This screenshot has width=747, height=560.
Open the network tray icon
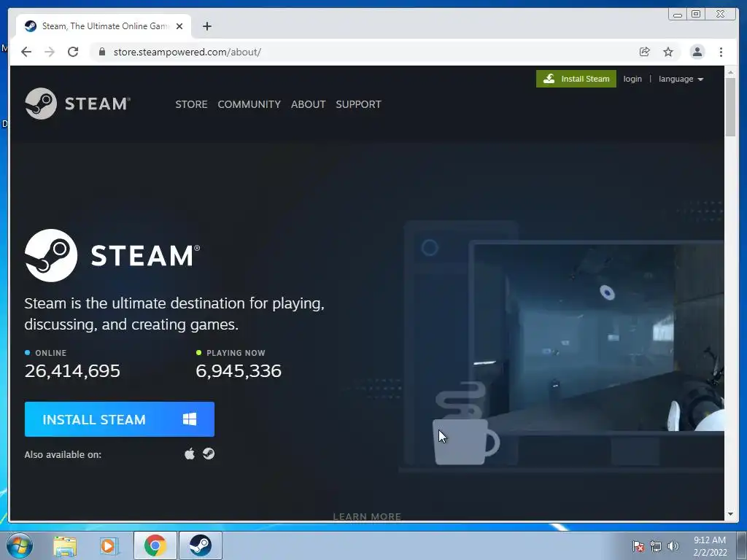point(656,546)
